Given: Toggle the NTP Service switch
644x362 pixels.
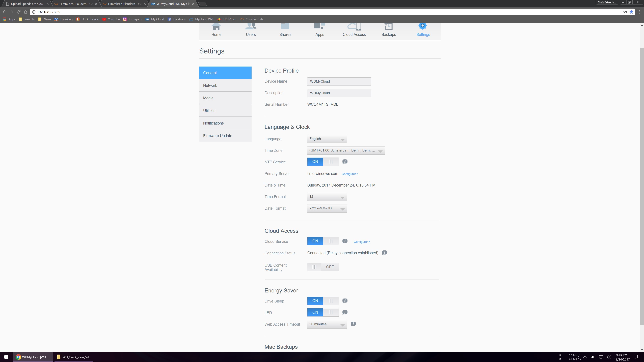Looking at the screenshot, I should point(323,162).
